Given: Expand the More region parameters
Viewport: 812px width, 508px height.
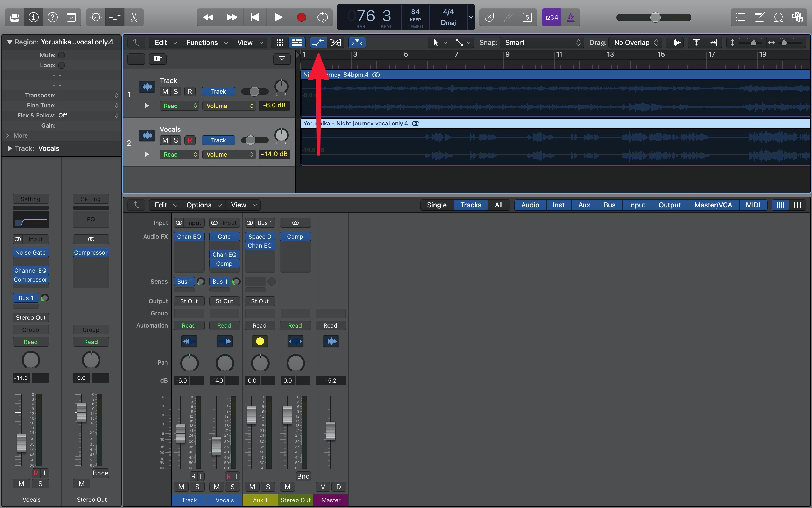Looking at the screenshot, I should click(x=8, y=136).
